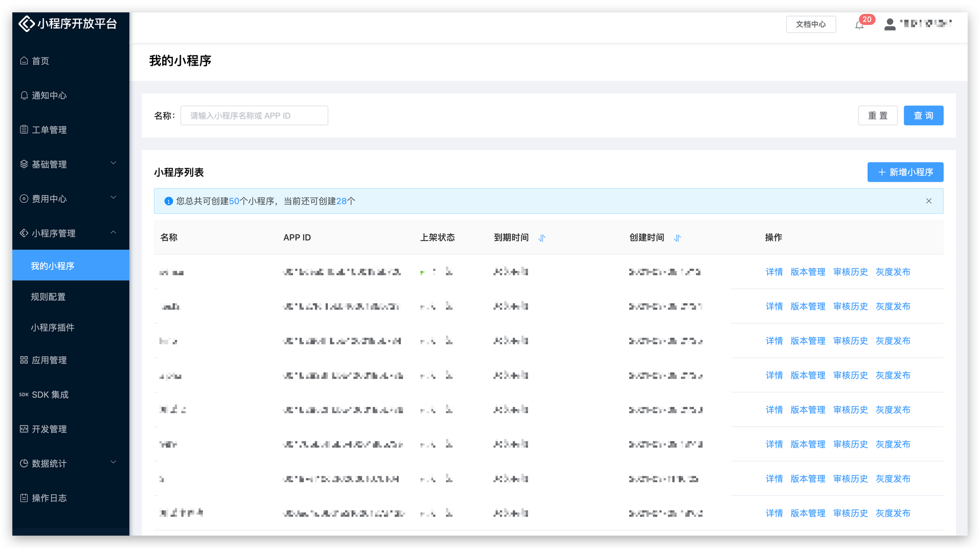Click the 名称 column header
Image resolution: width=980 pixels, height=548 pixels.
[169, 238]
